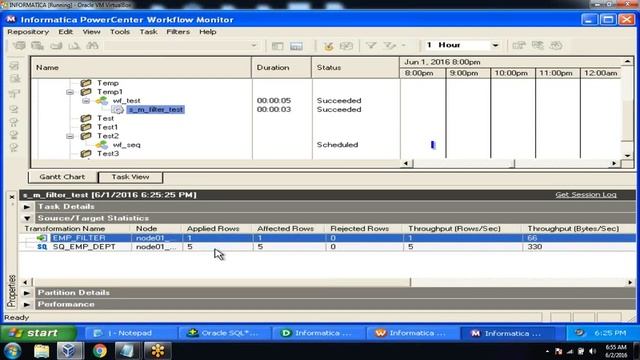
Task: Click the Duration column header
Action: click(282, 68)
